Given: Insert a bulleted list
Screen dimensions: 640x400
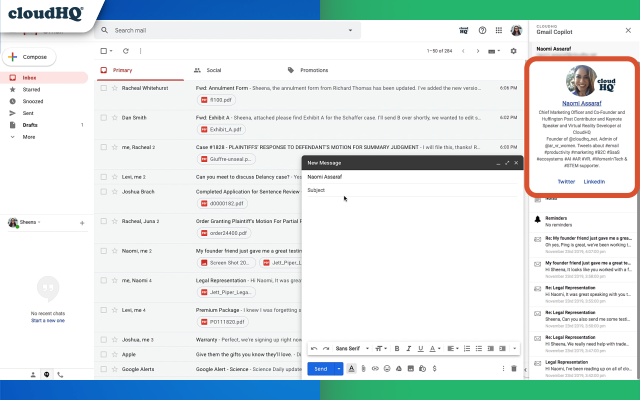Looking at the screenshot, I should coord(479,349).
